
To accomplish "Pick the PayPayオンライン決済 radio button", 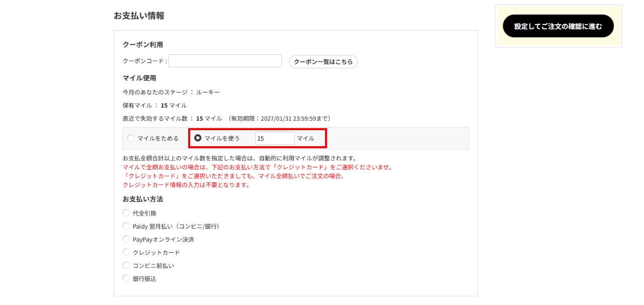I will [126, 239].
